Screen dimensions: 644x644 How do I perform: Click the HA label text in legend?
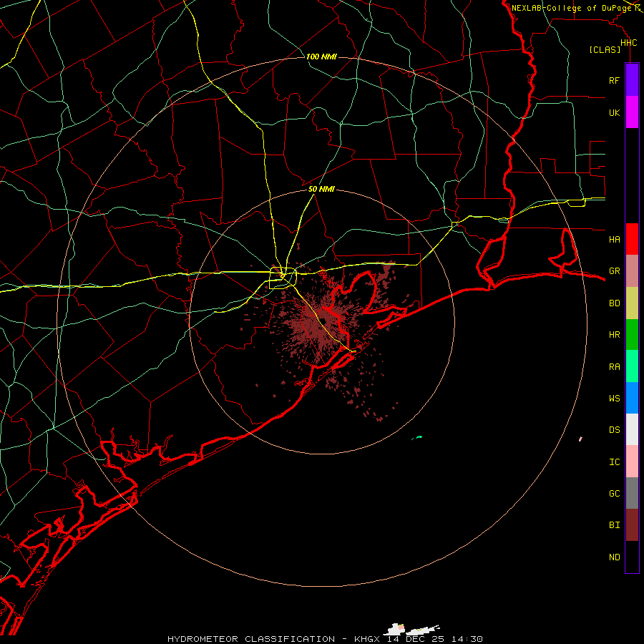click(x=614, y=239)
